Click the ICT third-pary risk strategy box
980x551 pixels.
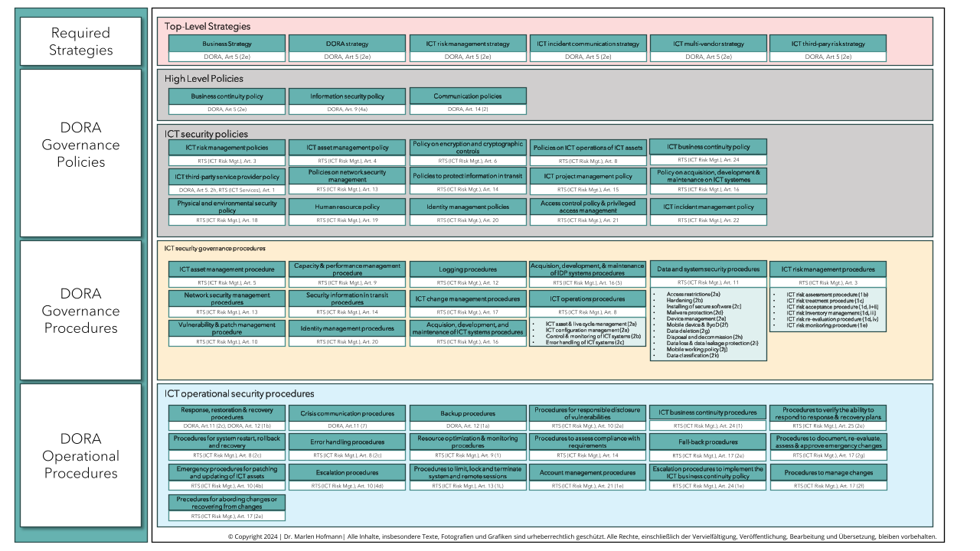coord(828,44)
